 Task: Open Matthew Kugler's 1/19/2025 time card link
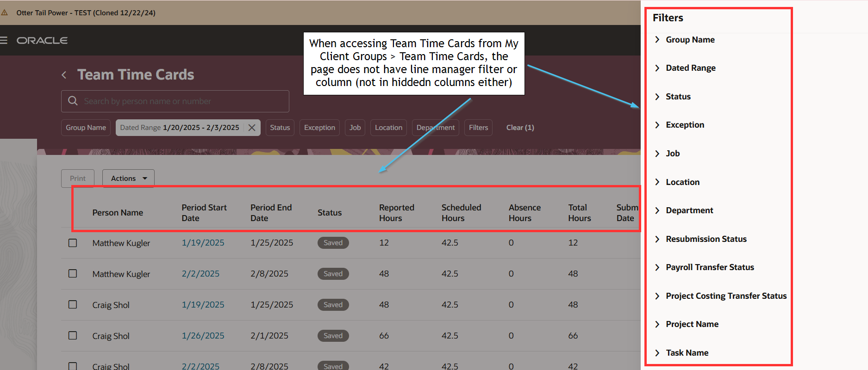tap(203, 243)
